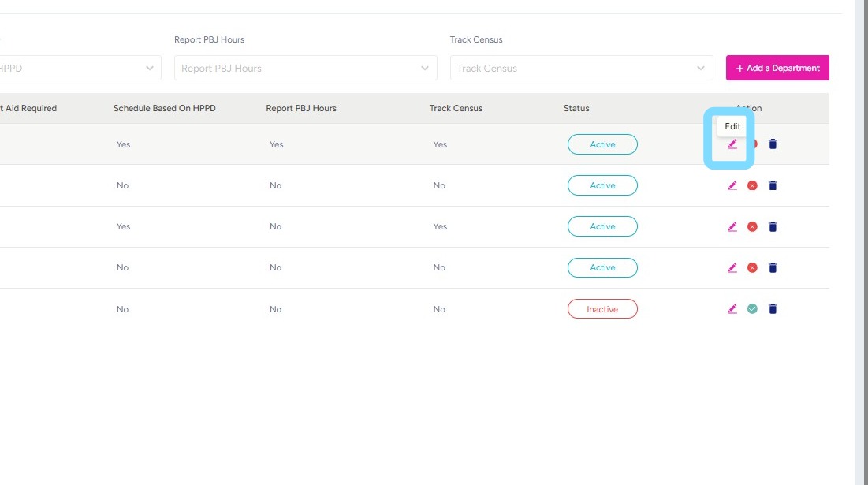Click the trash icon in the third row
Image resolution: width=868 pixels, height=485 pixels.
pyautogui.click(x=773, y=226)
